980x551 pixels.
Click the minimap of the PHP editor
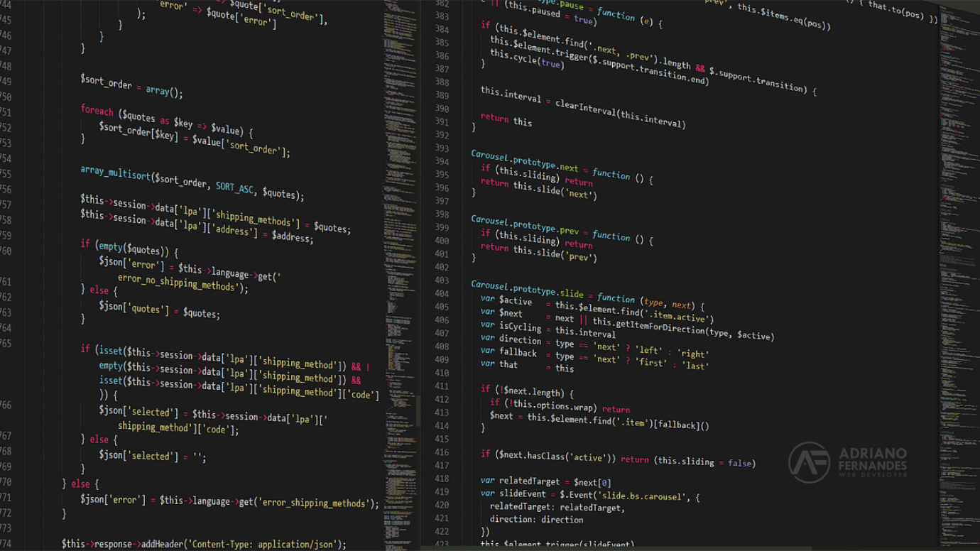[400, 275]
